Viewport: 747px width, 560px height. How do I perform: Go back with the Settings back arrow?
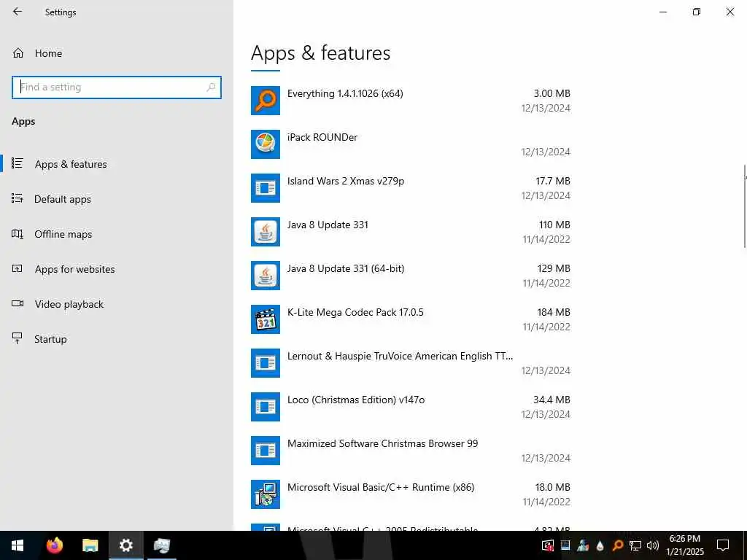tap(18, 12)
